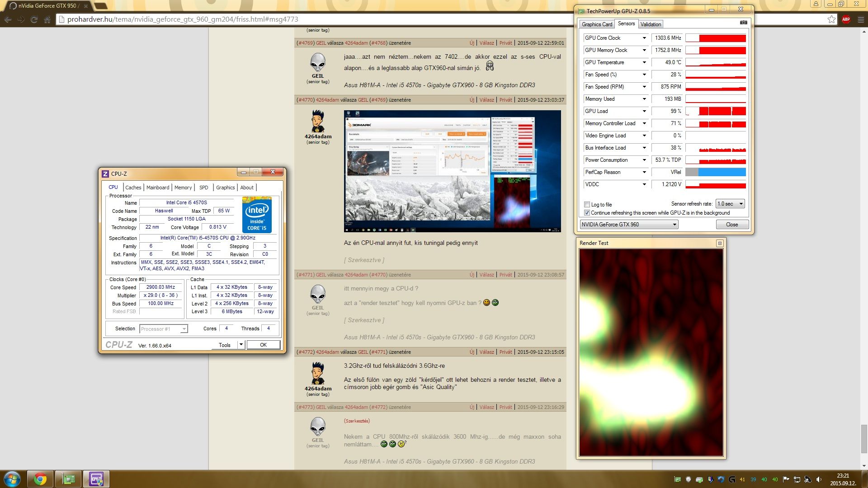This screenshot has height=488, width=868.
Task: Click the GPU-Z title bar icon
Action: point(581,11)
